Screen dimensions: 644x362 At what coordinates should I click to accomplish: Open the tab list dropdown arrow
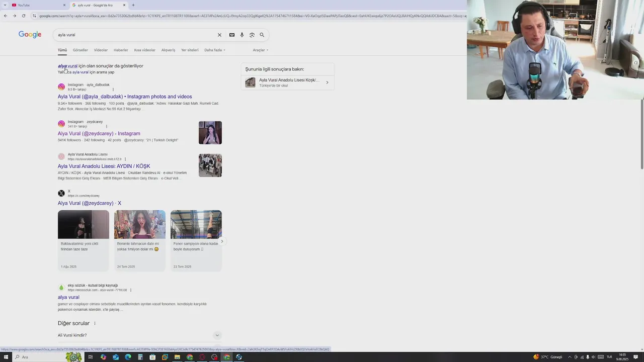point(5,5)
